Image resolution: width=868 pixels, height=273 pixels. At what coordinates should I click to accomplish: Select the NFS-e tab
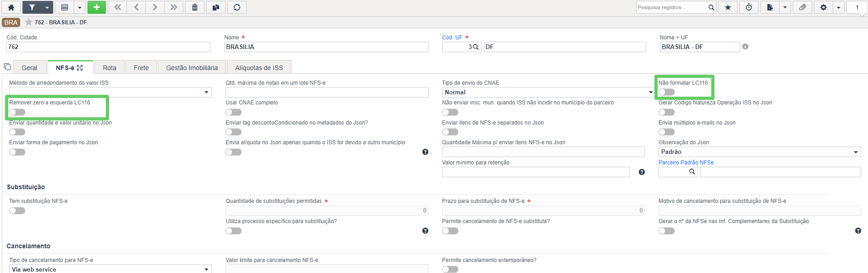(70, 67)
